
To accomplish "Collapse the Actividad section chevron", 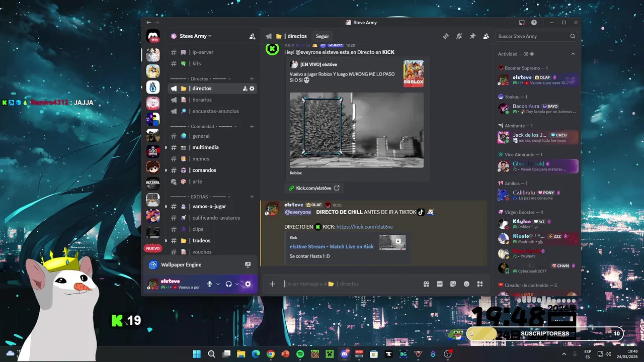I will 573,54.
